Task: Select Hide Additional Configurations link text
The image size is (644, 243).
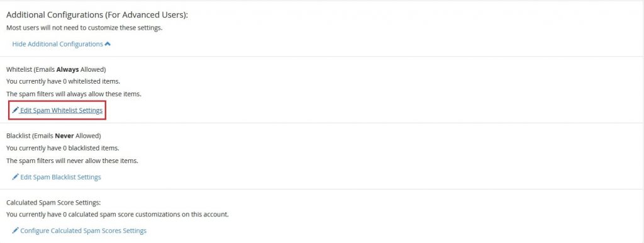Action: (57, 44)
